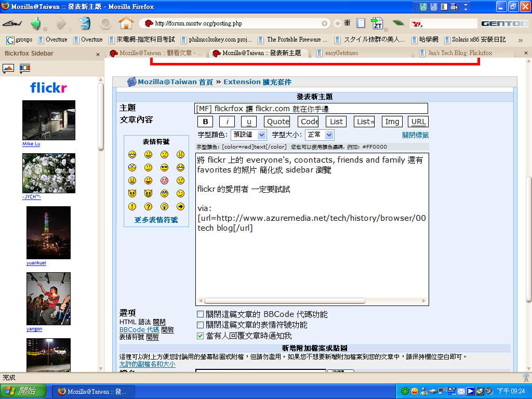Switch to the Mozilla@Taiwan :: 觀看文章 tab
This screenshot has width=532, height=399.
coord(157,53)
